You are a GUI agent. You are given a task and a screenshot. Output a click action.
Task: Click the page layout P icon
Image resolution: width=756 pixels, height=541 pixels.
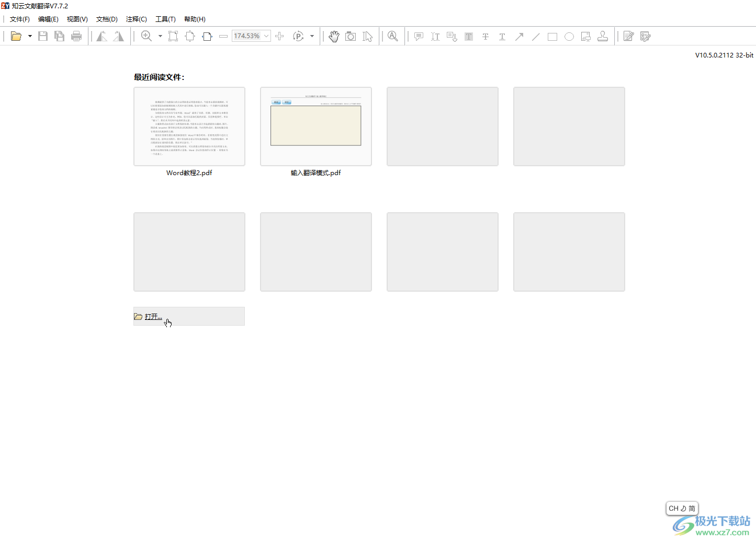pos(298,36)
